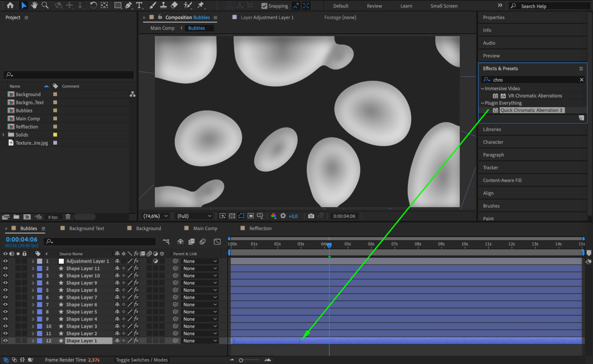Select the Puppet Pin tool
This screenshot has width=593, height=364.
pyautogui.click(x=201, y=5)
